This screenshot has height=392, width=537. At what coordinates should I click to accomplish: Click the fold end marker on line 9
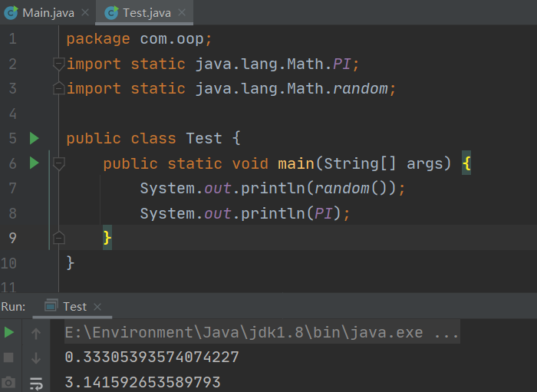[58, 238]
